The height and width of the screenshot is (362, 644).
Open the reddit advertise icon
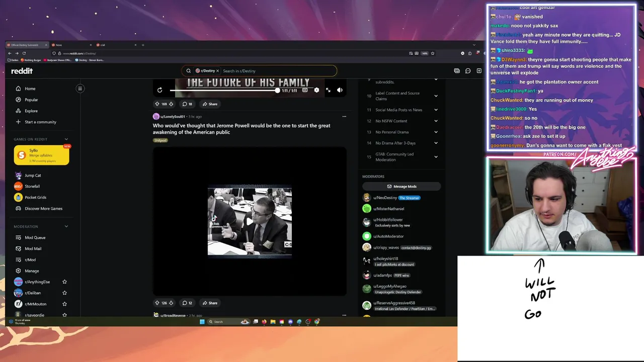457,71
